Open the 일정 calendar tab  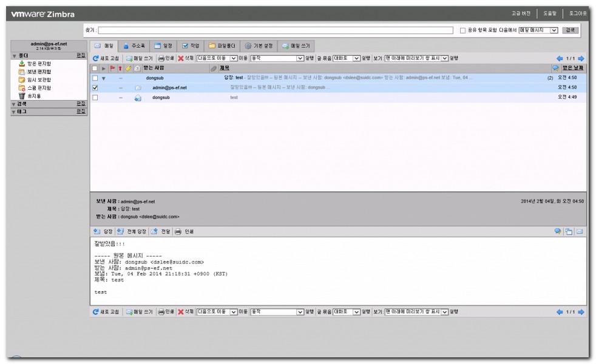(x=163, y=45)
